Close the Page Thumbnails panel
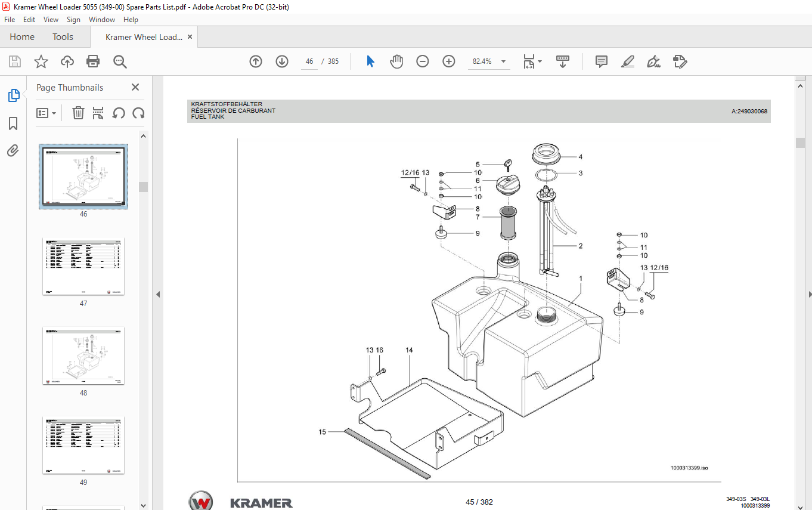This screenshot has height=510, width=812. (x=135, y=87)
